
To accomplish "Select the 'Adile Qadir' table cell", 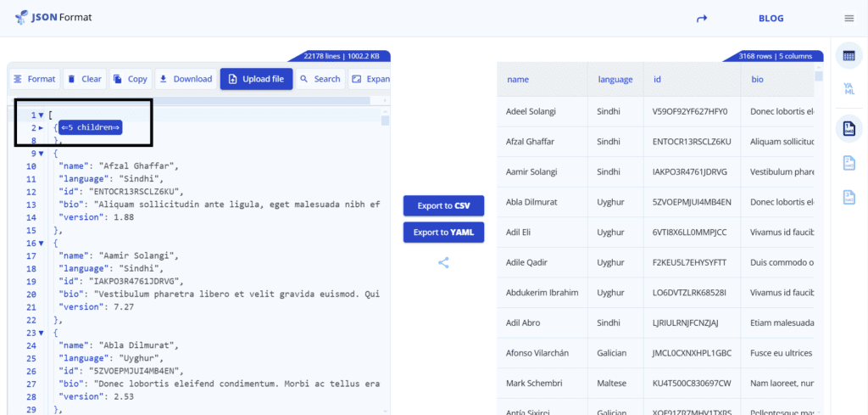I will coord(542,262).
